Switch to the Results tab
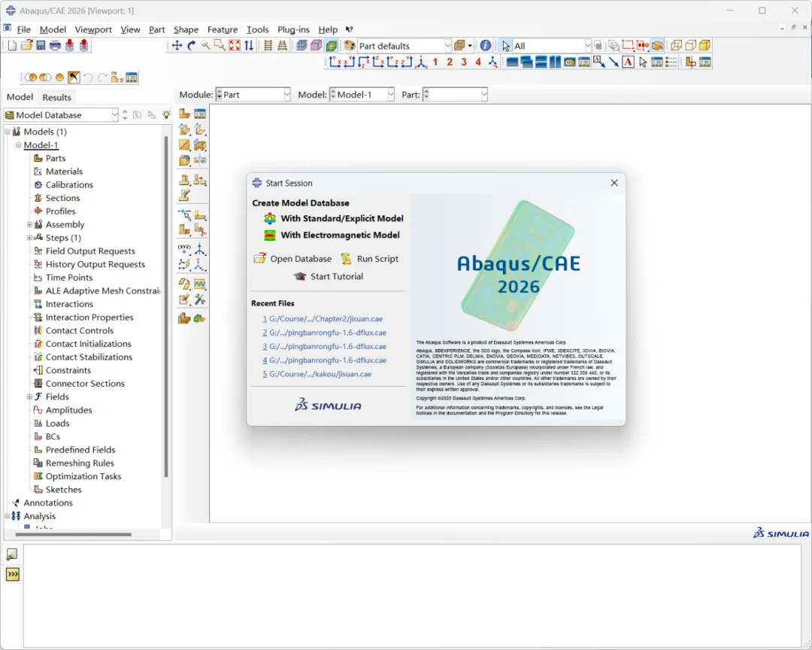The image size is (812, 650). 56,97
